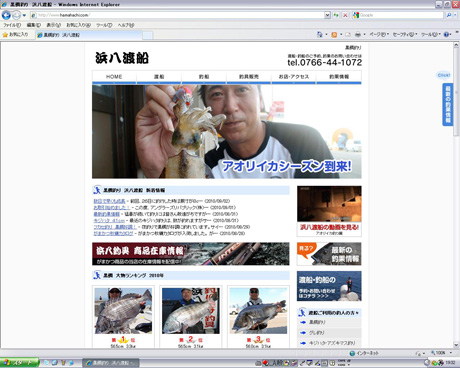Click the Read Mail envelope icon
Screen dimensions: 460x368
click(348, 34)
